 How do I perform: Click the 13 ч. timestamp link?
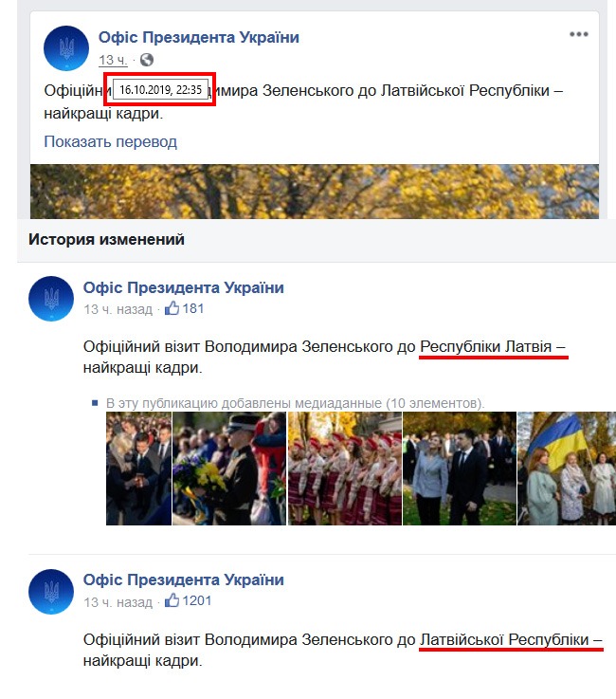click(113, 60)
